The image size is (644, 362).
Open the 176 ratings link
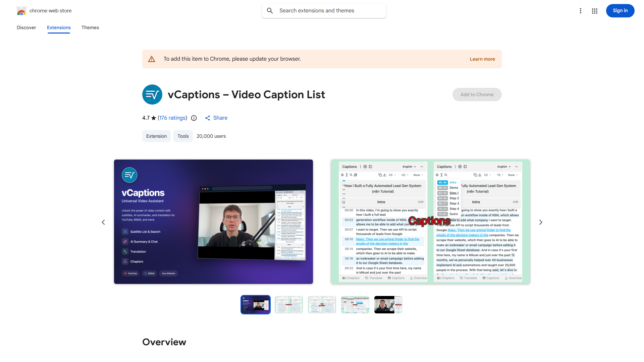[172, 118]
